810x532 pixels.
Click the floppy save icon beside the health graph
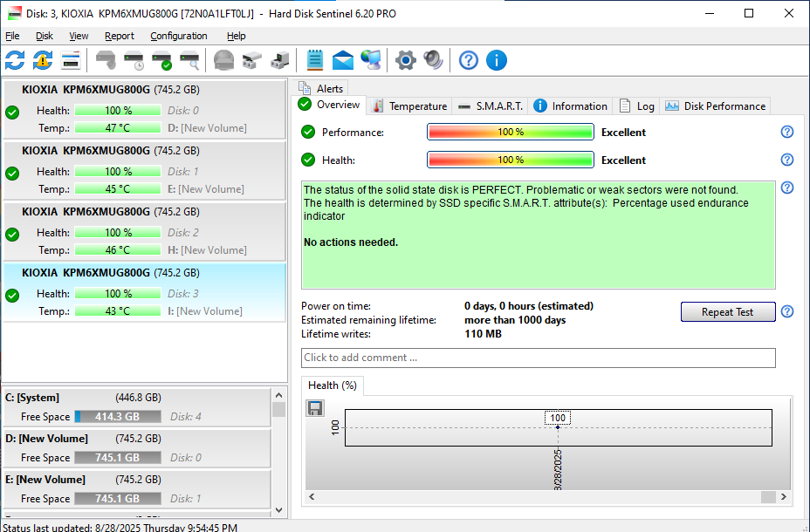pyautogui.click(x=315, y=408)
